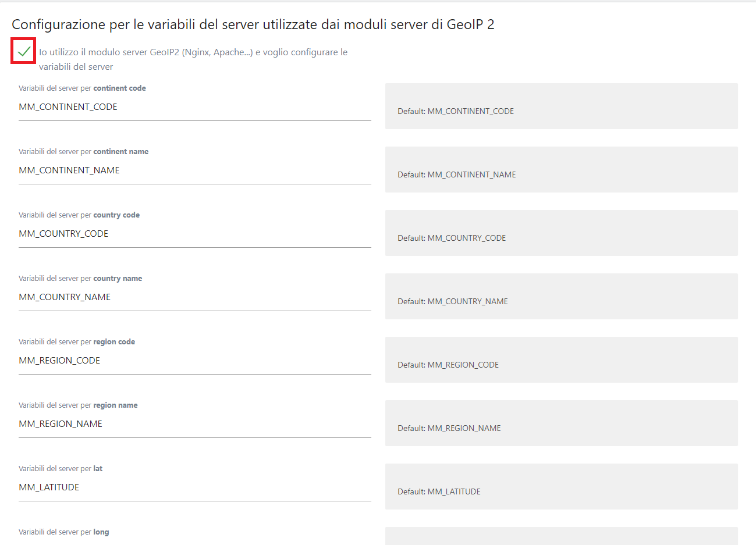
Task: Click the 'Default: MM_COUNTRY_CODE' help box
Action: pos(561,233)
